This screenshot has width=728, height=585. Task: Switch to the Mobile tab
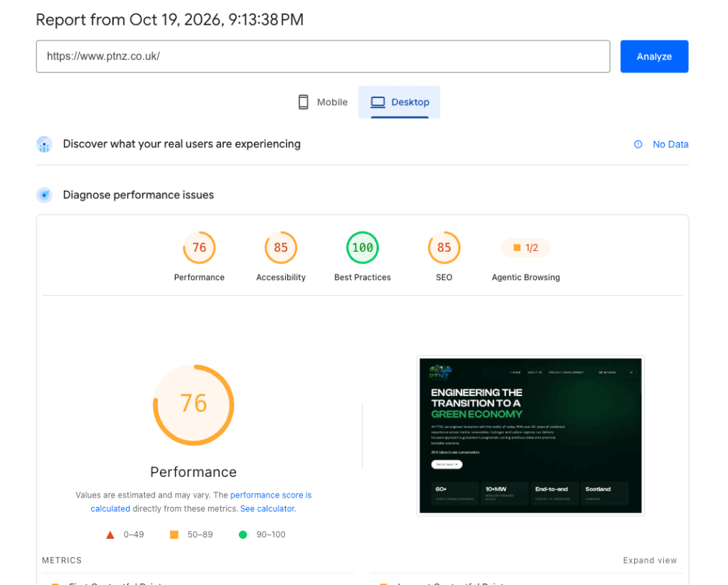[x=323, y=102]
